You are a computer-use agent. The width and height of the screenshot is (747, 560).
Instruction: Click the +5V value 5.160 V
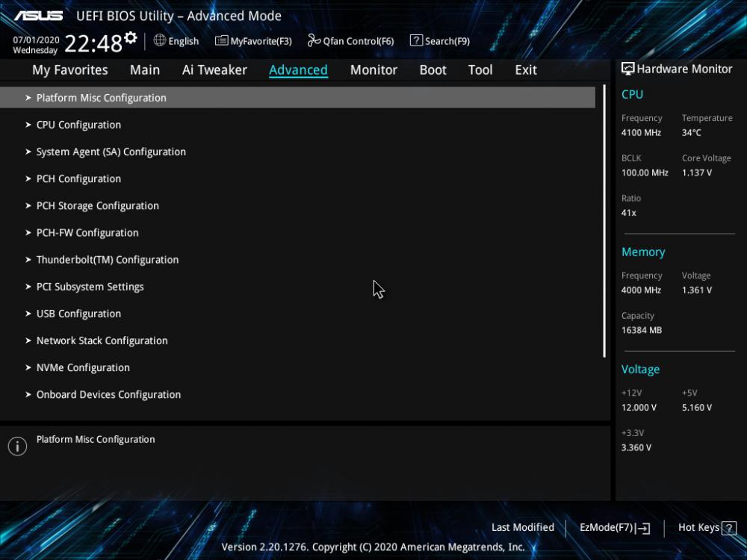point(696,408)
